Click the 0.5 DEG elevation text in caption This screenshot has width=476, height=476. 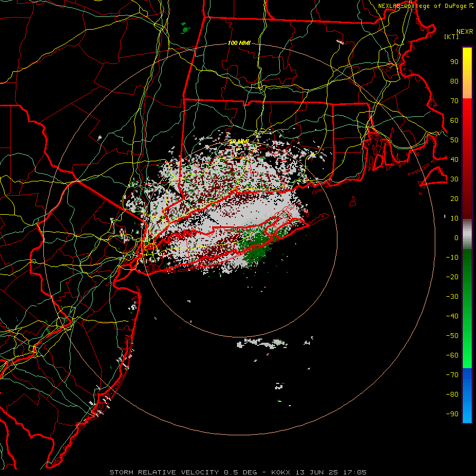(240, 472)
